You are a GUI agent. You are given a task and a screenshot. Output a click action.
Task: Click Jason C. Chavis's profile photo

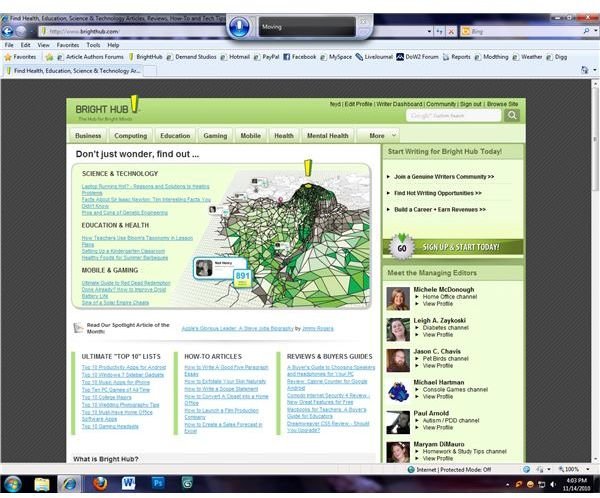pyautogui.click(x=398, y=360)
